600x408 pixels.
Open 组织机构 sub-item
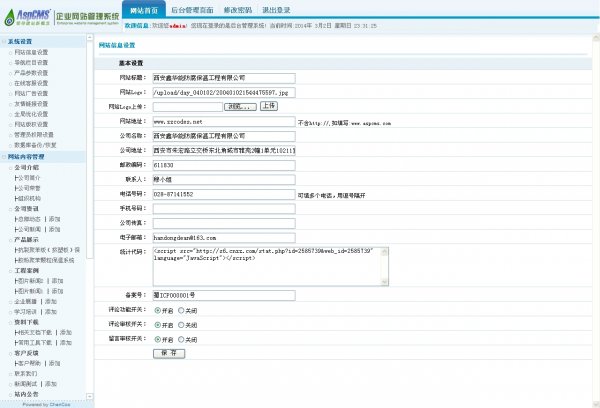[x=27, y=198]
